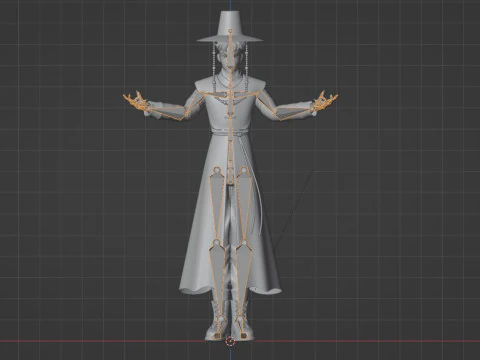480x360 pixels.
Task: Select the thigh bone on the screen-left leg
Action: point(216,204)
